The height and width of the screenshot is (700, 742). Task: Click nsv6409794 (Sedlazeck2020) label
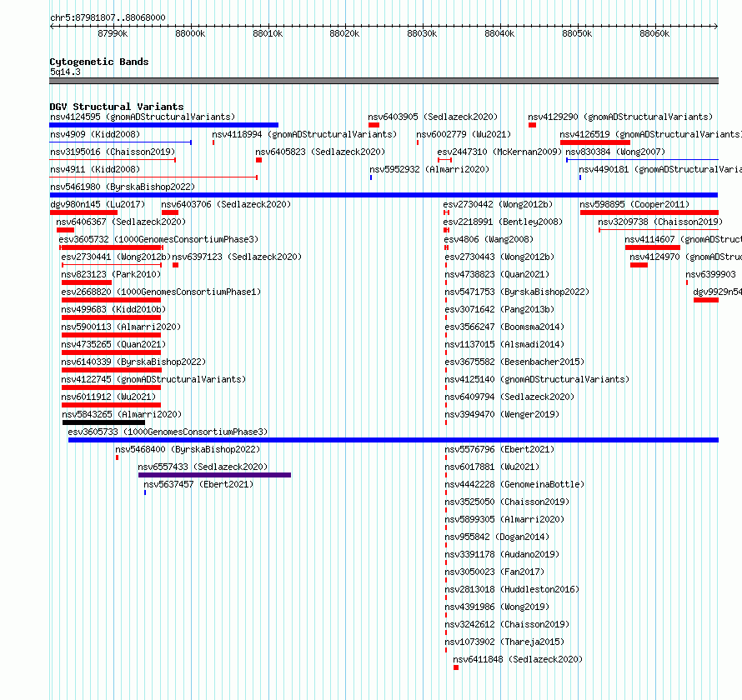tap(509, 397)
